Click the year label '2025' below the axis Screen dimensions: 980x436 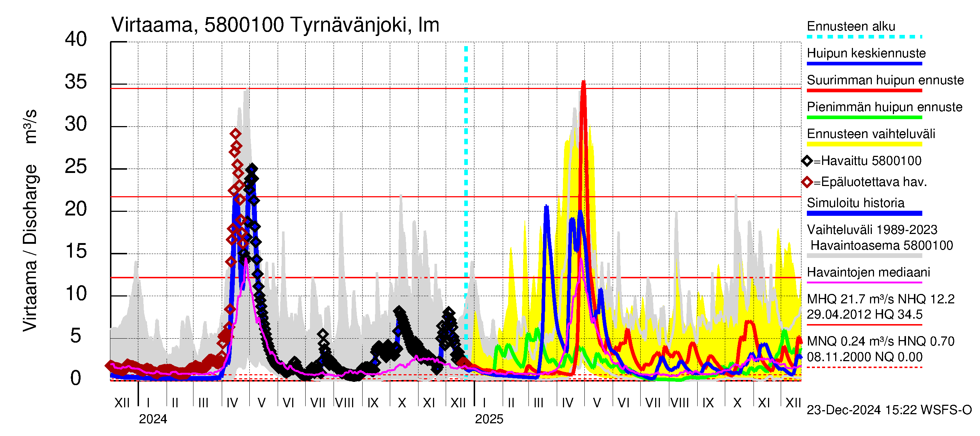point(489,419)
